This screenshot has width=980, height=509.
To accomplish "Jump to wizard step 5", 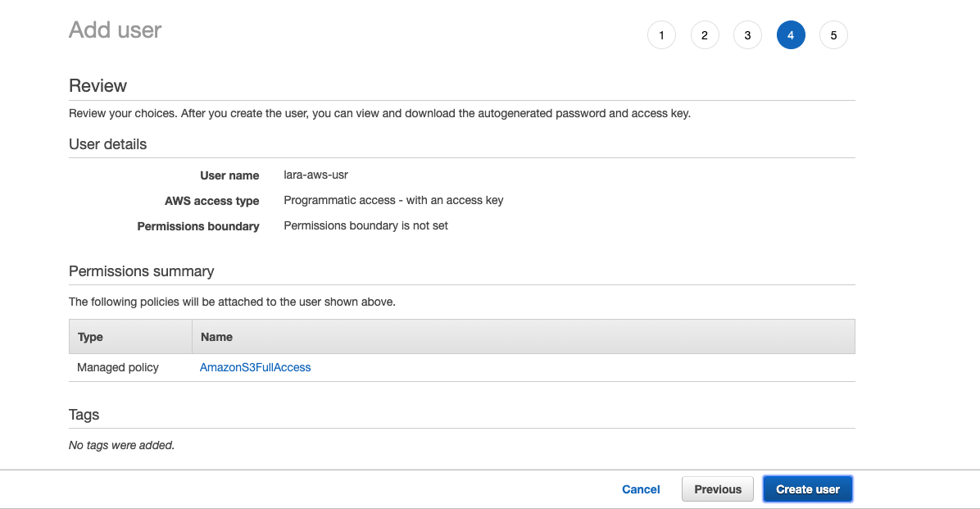I will point(833,35).
